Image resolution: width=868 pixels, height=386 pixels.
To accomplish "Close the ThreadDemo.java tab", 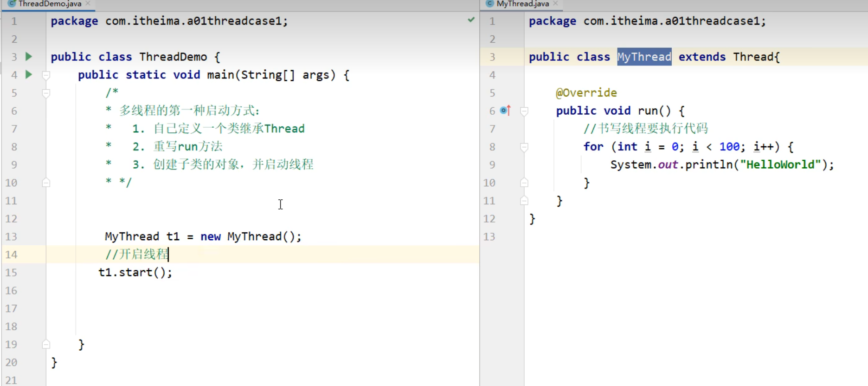I will (88, 3).
